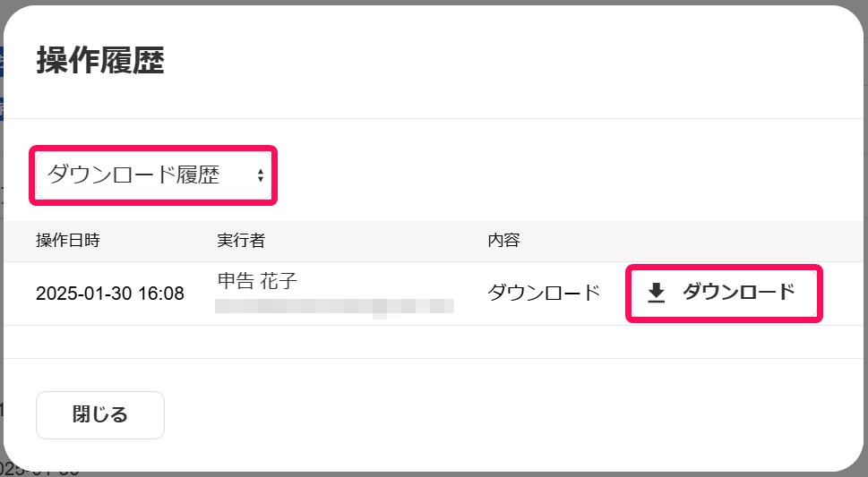Click the empty title bar area right of 操作履歴

(502, 62)
